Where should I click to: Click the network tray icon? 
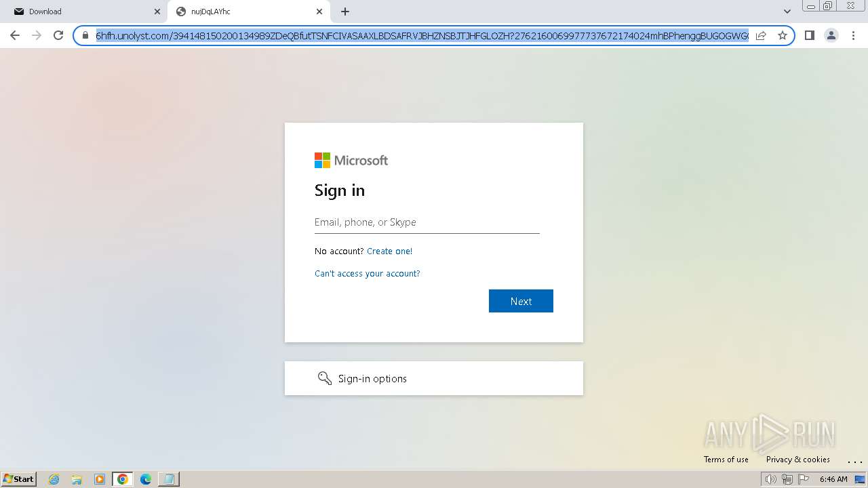(787, 479)
